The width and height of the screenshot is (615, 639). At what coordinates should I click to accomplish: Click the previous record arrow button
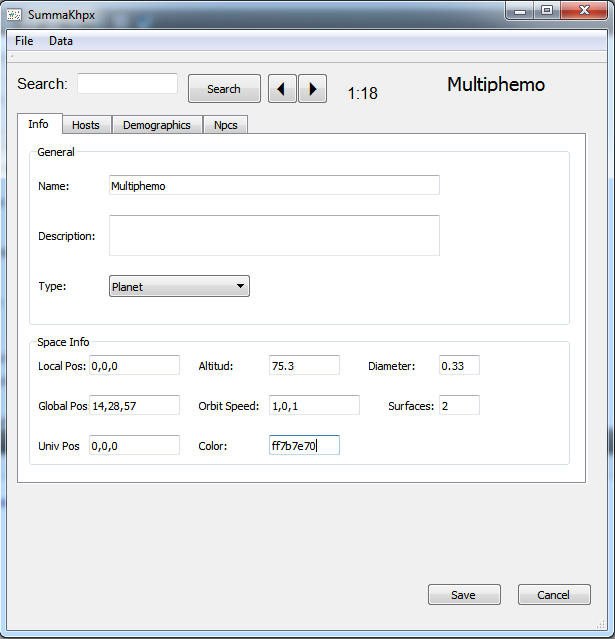[282, 88]
